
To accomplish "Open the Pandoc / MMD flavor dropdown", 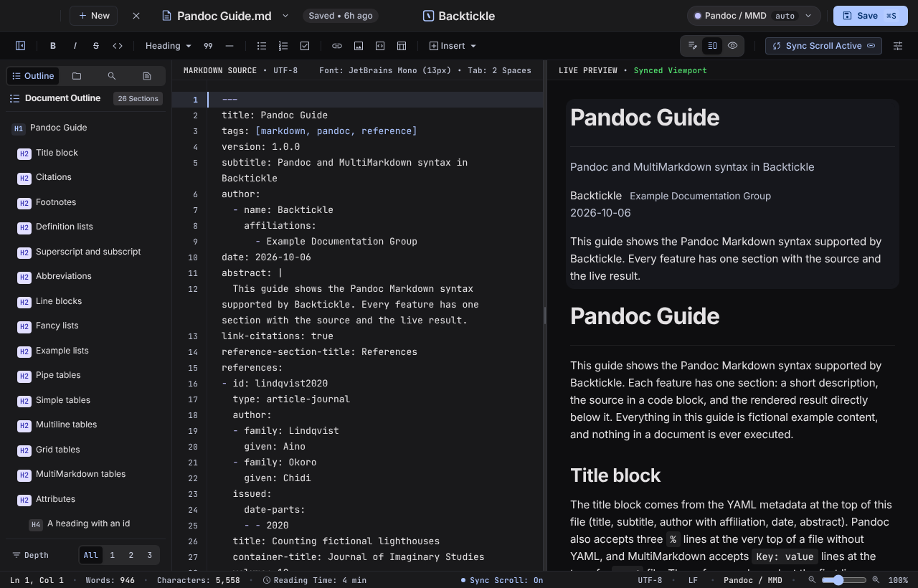I will [754, 16].
